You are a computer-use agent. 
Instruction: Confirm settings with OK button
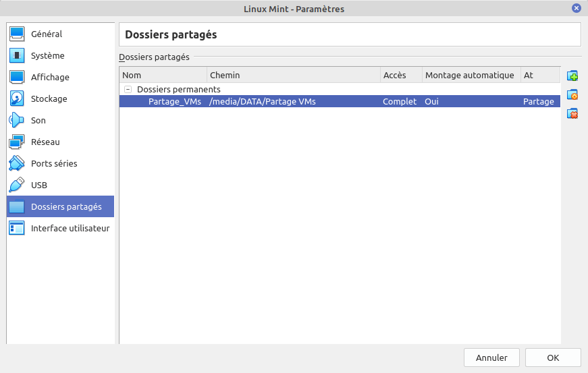[553, 357]
